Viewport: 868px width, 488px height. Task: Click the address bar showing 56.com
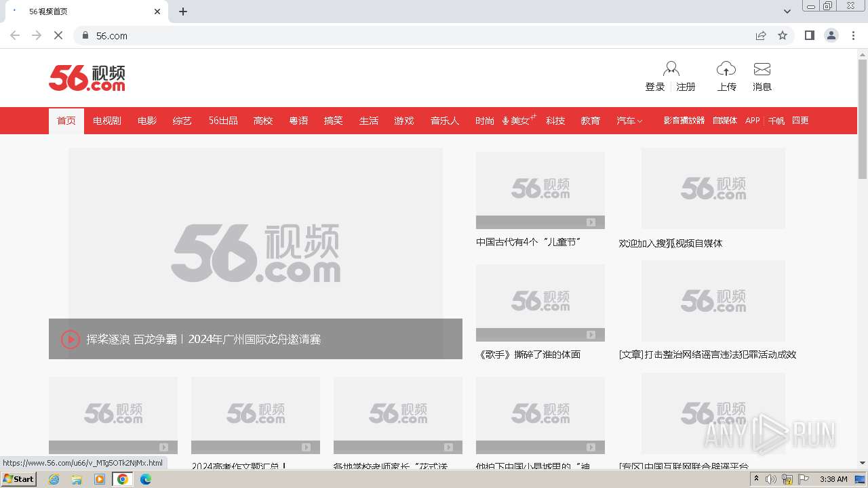414,35
